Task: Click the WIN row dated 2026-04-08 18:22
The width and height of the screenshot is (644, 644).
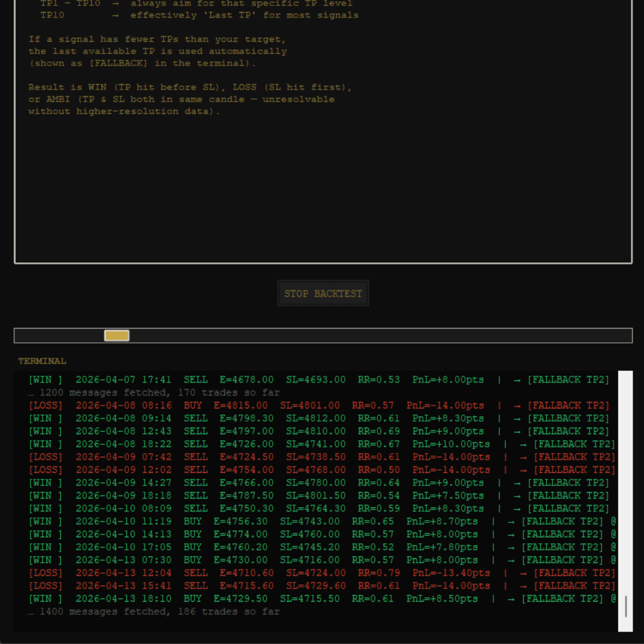Action: (321, 444)
